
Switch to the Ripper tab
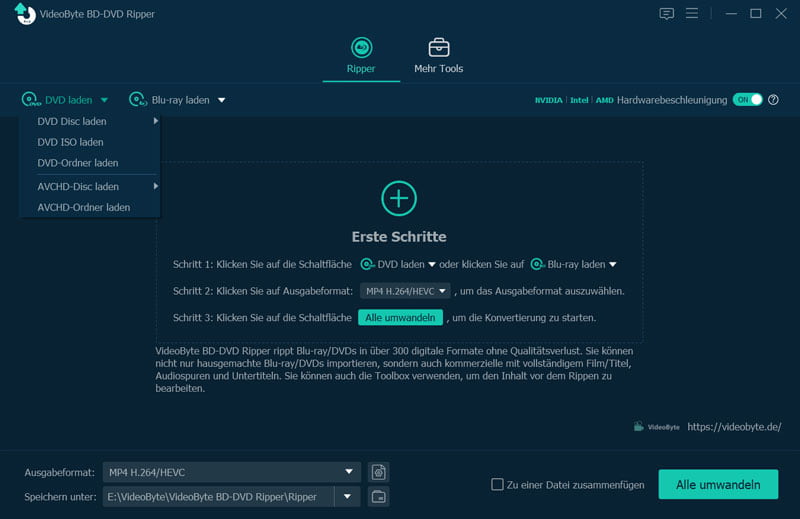tap(361, 55)
